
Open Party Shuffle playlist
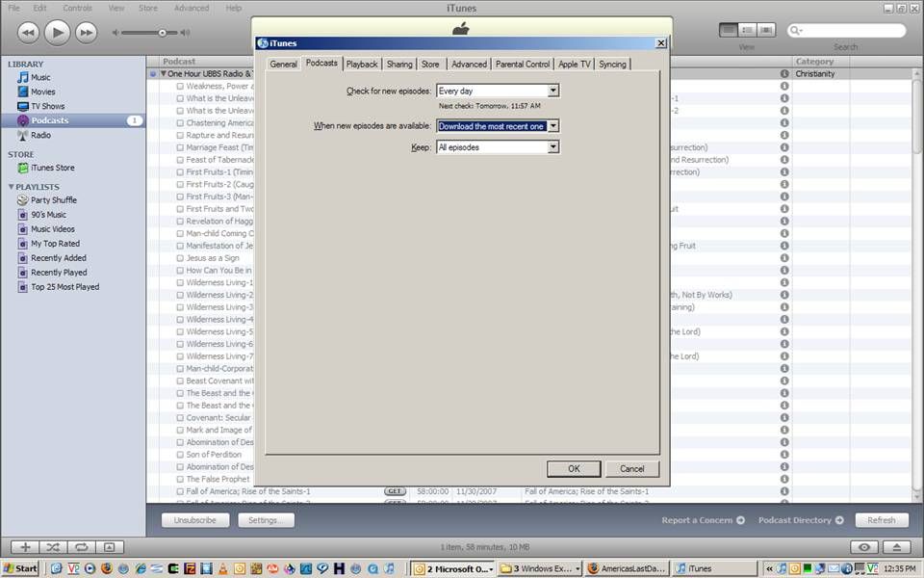(x=53, y=200)
